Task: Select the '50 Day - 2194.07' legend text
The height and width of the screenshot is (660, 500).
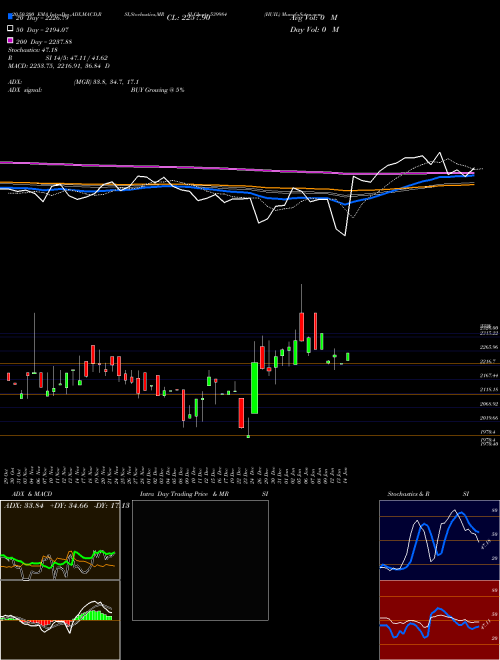Action: 42,30
